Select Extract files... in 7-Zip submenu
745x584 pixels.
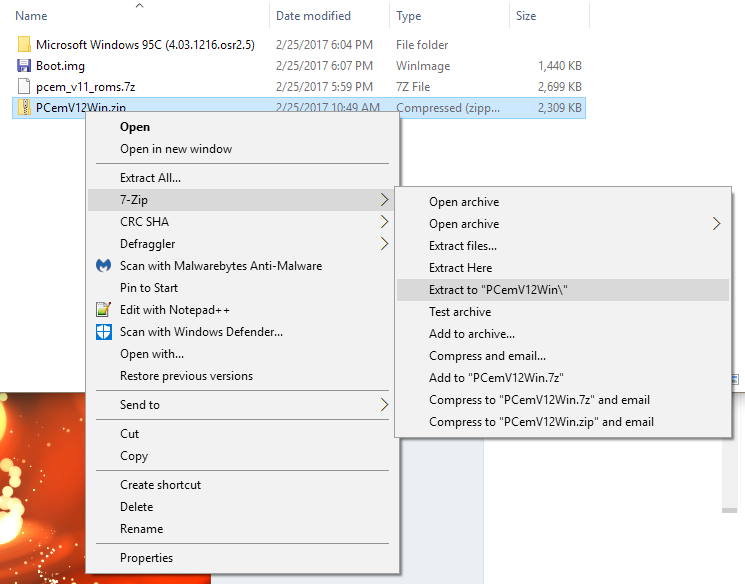tap(563, 246)
